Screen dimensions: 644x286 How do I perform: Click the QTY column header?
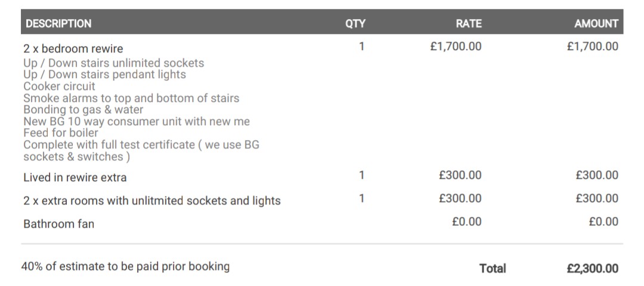click(x=355, y=24)
